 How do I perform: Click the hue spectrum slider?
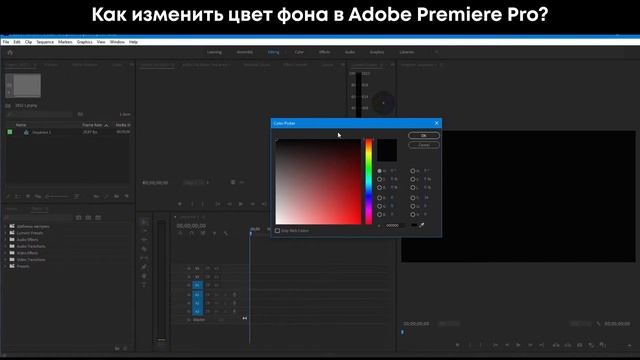point(369,182)
